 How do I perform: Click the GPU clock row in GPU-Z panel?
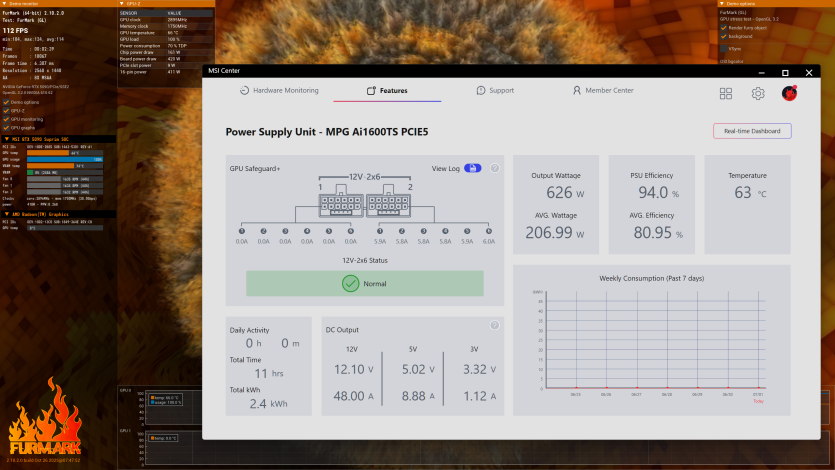166,20
